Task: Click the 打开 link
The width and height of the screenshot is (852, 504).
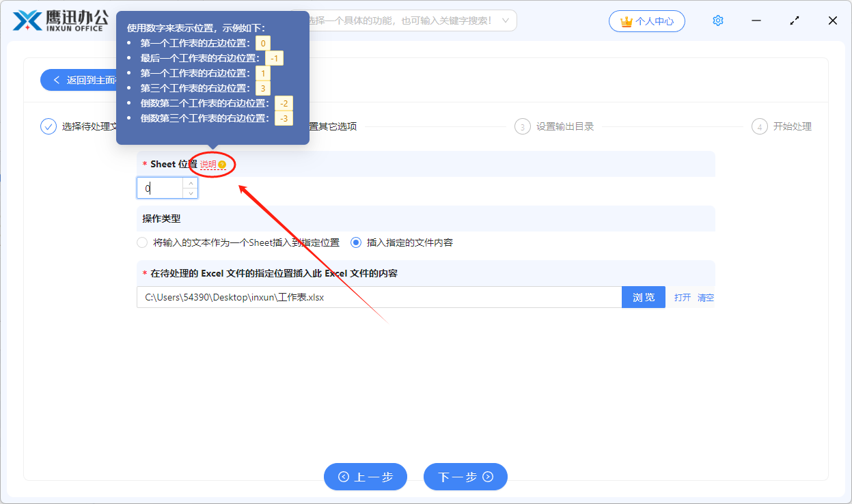Action: tap(681, 297)
